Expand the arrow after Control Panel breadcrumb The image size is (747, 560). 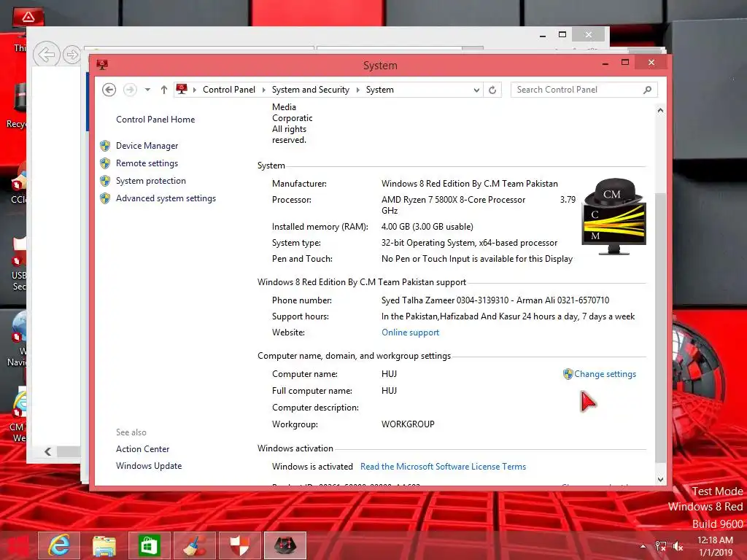[263, 90]
